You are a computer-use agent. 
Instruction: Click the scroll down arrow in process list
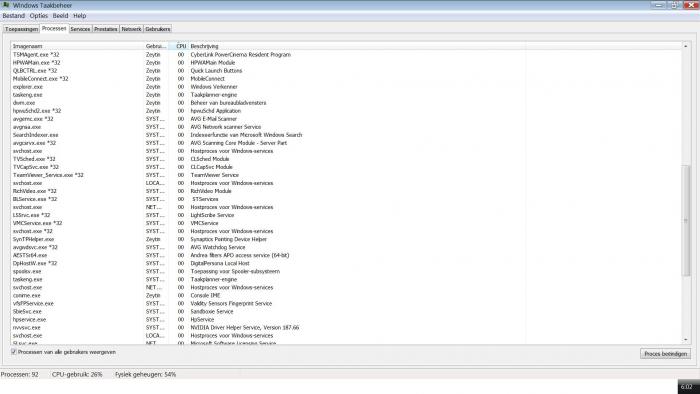[x=686, y=340]
